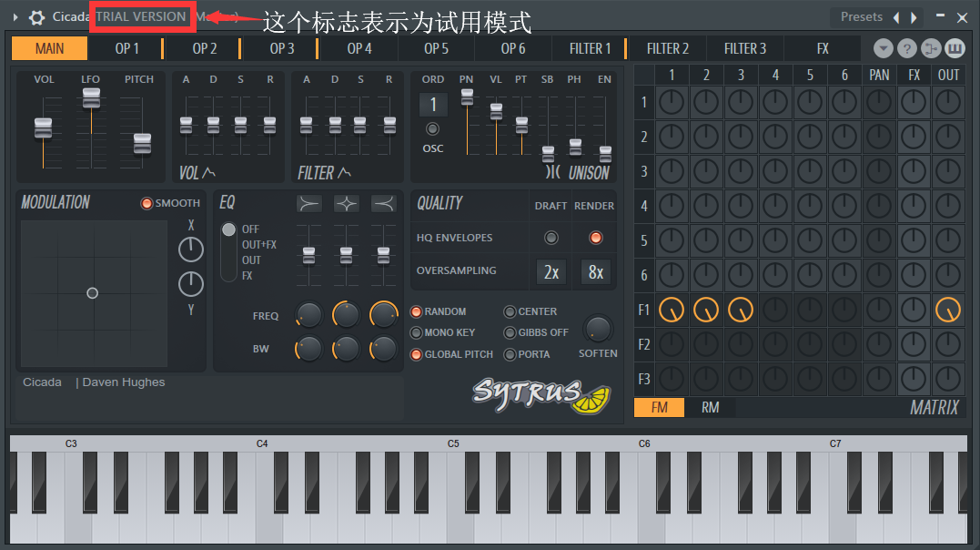Click the unison ORD value box
980x550 pixels.
coord(432,105)
